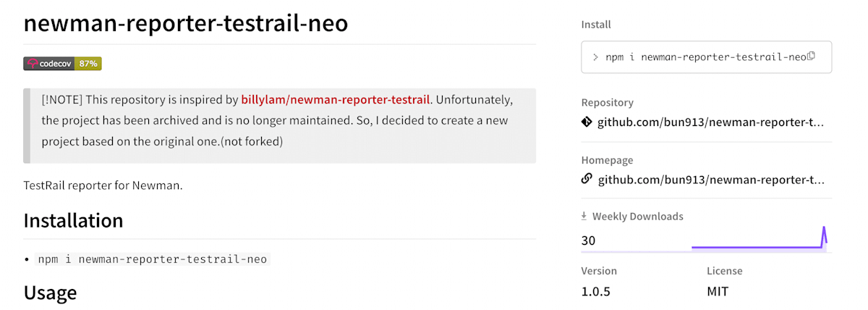Click the newman-reporter-testrail-neo page title
Image resolution: width=868 pixels, height=310 pixels.
186,23
